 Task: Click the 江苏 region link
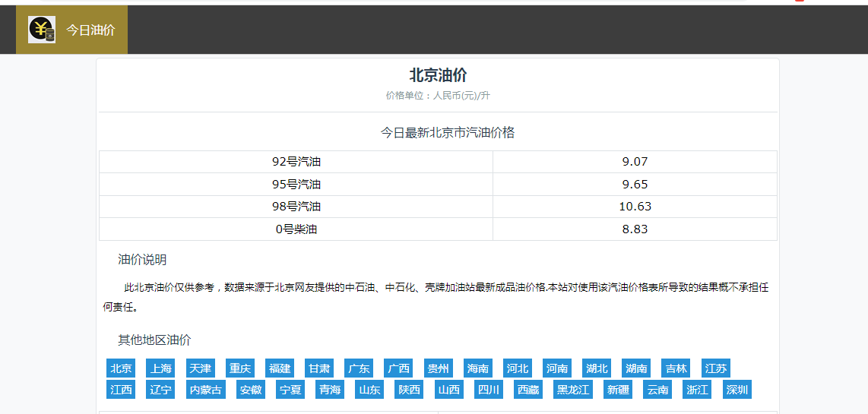tap(715, 368)
